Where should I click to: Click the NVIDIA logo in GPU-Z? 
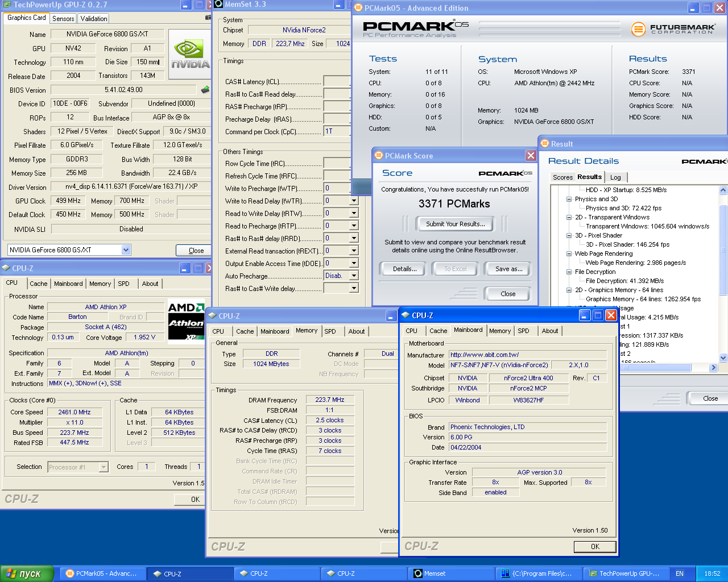[x=190, y=55]
